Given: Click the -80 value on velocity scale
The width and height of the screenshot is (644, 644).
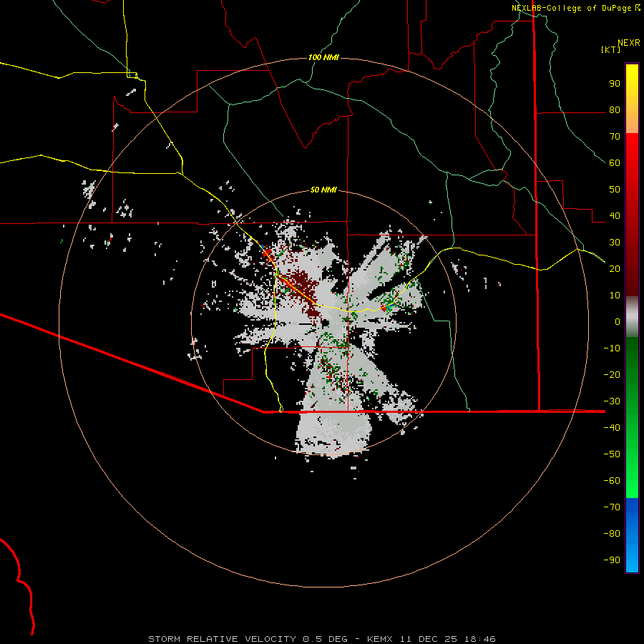Looking at the screenshot, I should pos(612,534).
